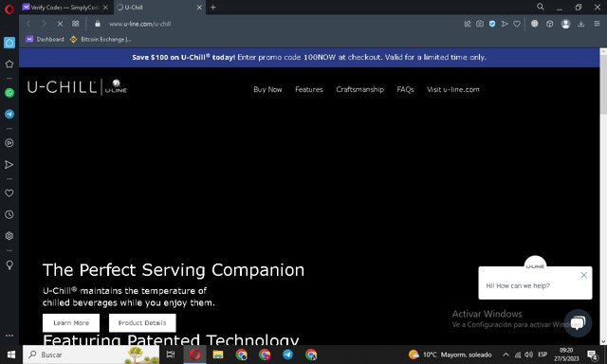The image size is (607, 364).
Task: Open the profile account icon
Action: (x=565, y=24)
